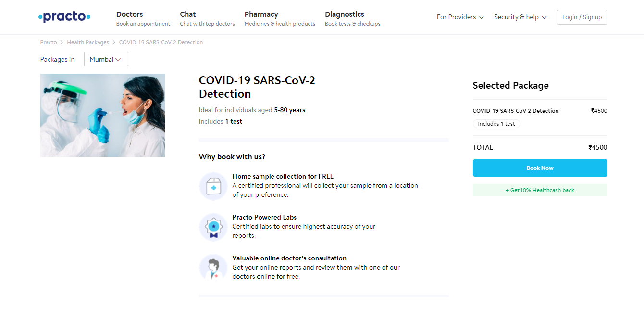
Task: Click 'Practo Powered Labs' title text
Action: [x=265, y=217]
